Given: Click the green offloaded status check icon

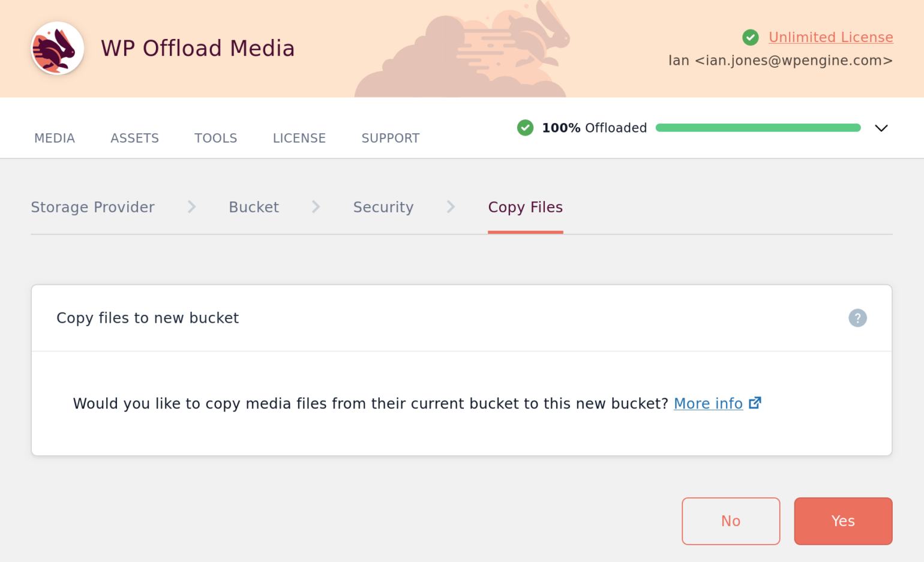Looking at the screenshot, I should [525, 128].
